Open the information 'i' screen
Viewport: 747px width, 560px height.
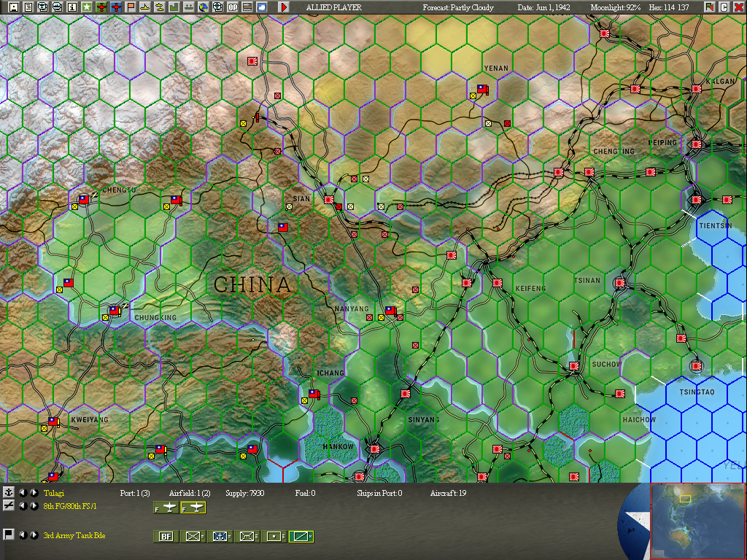pos(72,7)
